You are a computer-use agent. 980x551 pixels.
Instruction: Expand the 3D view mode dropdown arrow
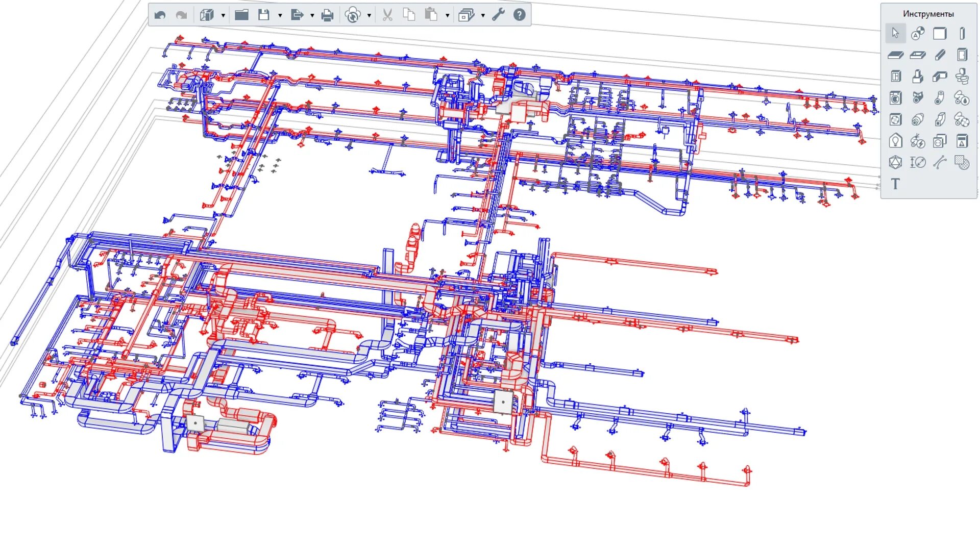(x=223, y=15)
